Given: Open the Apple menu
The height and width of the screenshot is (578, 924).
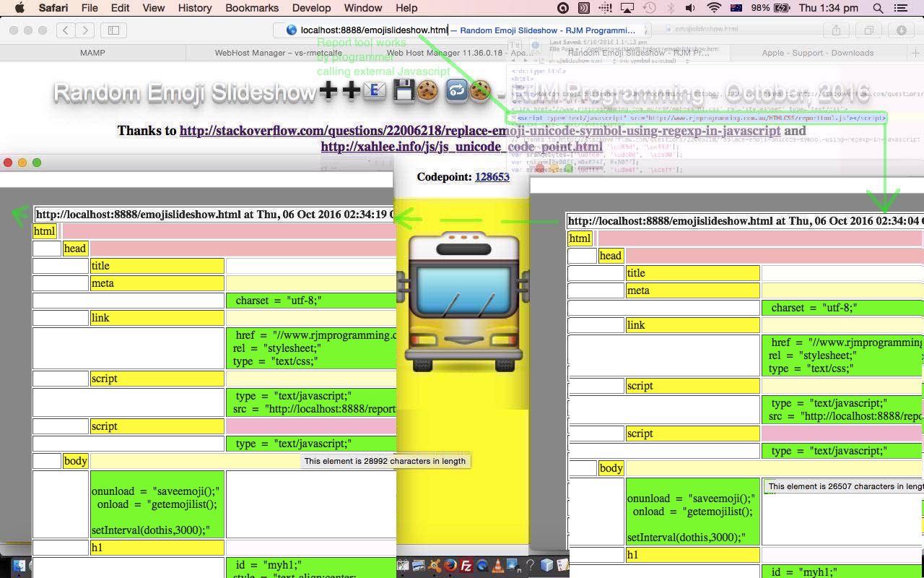Looking at the screenshot, I should click(19, 8).
